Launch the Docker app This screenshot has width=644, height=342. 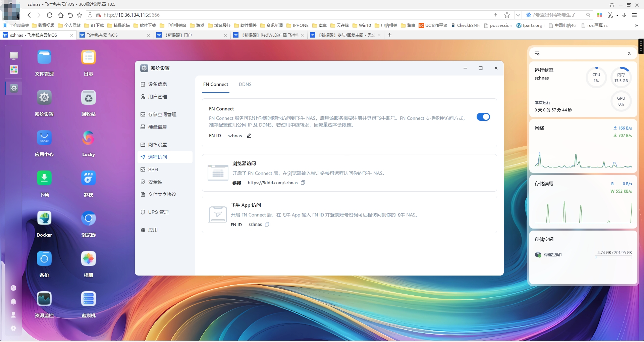[x=44, y=218]
